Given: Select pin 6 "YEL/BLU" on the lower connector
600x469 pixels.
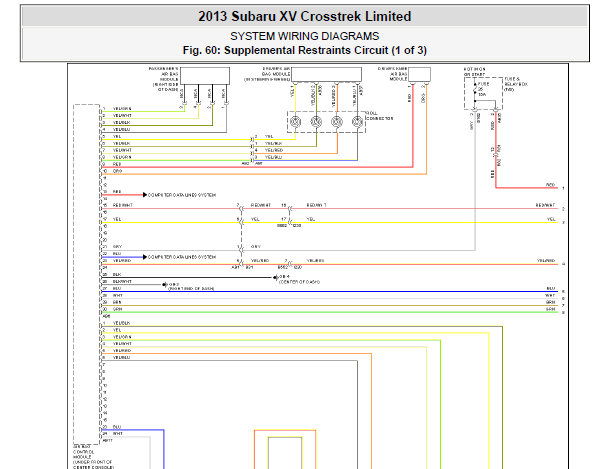Looking at the screenshot, I should pyautogui.click(x=122, y=358).
